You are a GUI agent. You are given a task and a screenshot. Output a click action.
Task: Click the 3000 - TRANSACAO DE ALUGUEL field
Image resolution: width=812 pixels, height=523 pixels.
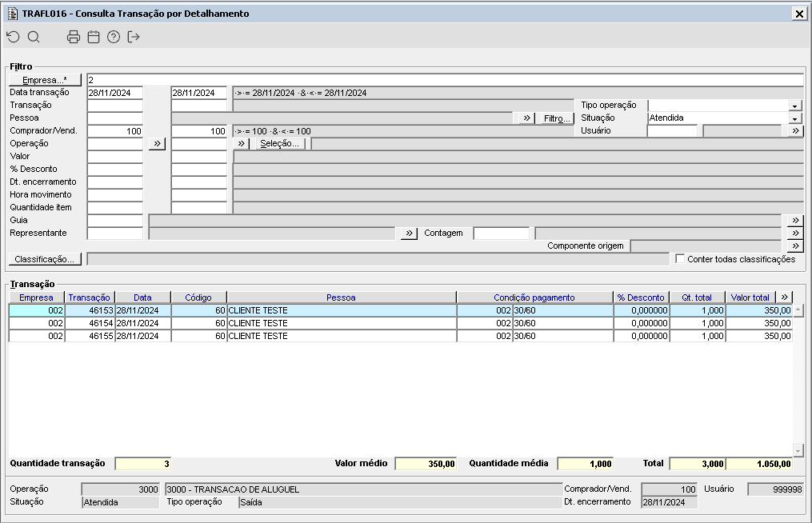point(364,489)
